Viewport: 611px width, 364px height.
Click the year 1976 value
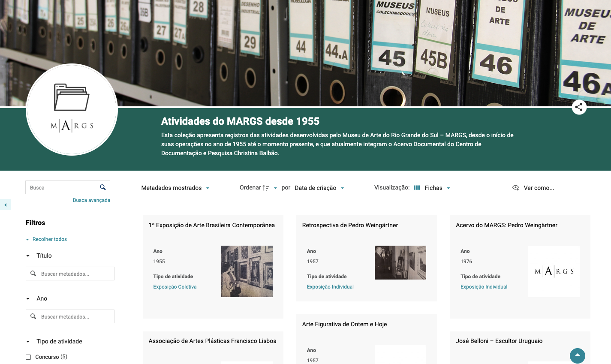coord(466,262)
